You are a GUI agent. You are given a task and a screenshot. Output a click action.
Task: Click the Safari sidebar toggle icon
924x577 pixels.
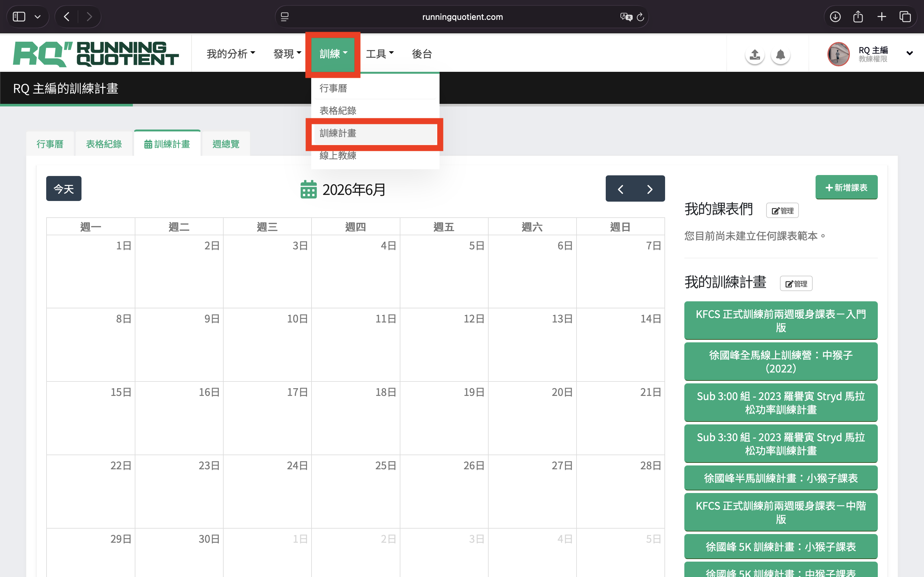click(x=19, y=17)
